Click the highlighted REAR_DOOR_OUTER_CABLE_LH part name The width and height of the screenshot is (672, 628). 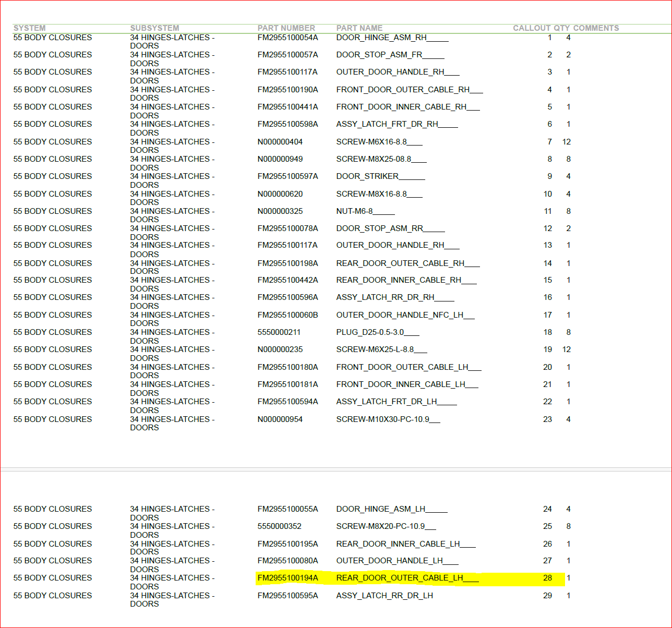(407, 578)
